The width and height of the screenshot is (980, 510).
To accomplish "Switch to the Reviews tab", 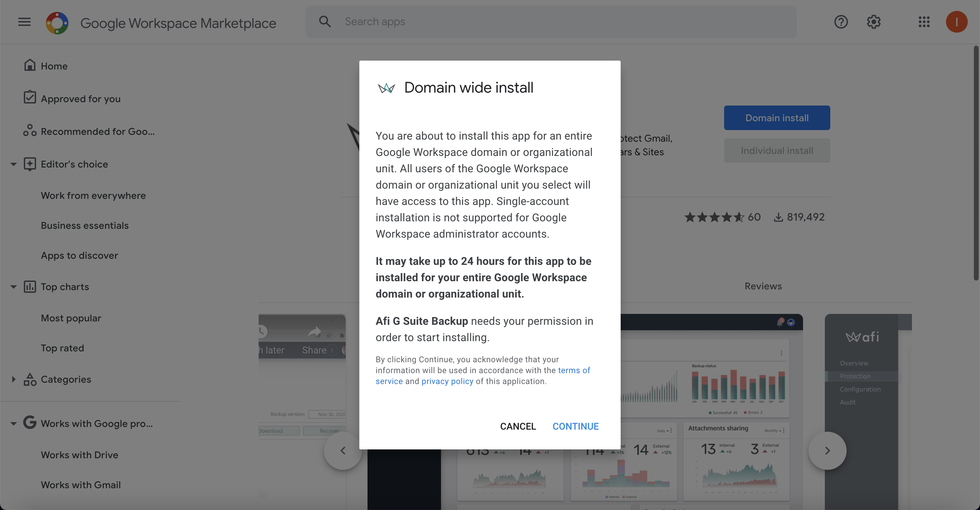I will 763,286.
